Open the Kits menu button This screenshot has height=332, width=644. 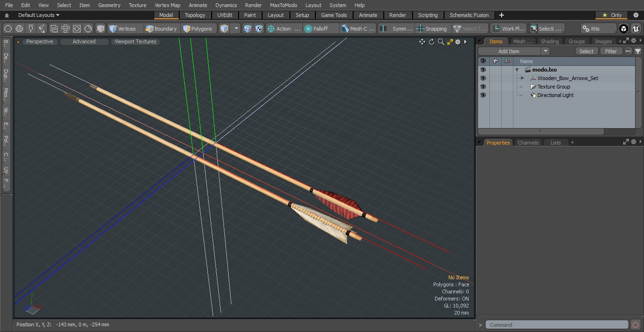[599, 29]
